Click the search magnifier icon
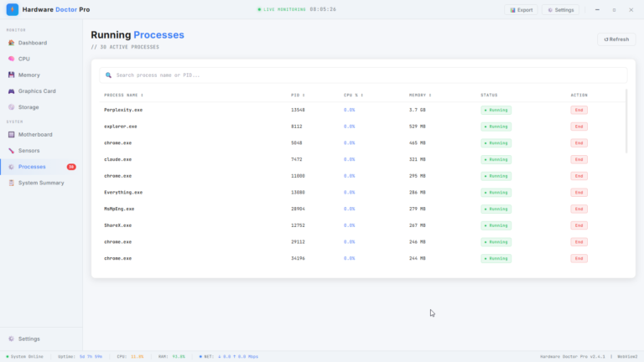Screen dimensions: 644x362 coord(108,75)
